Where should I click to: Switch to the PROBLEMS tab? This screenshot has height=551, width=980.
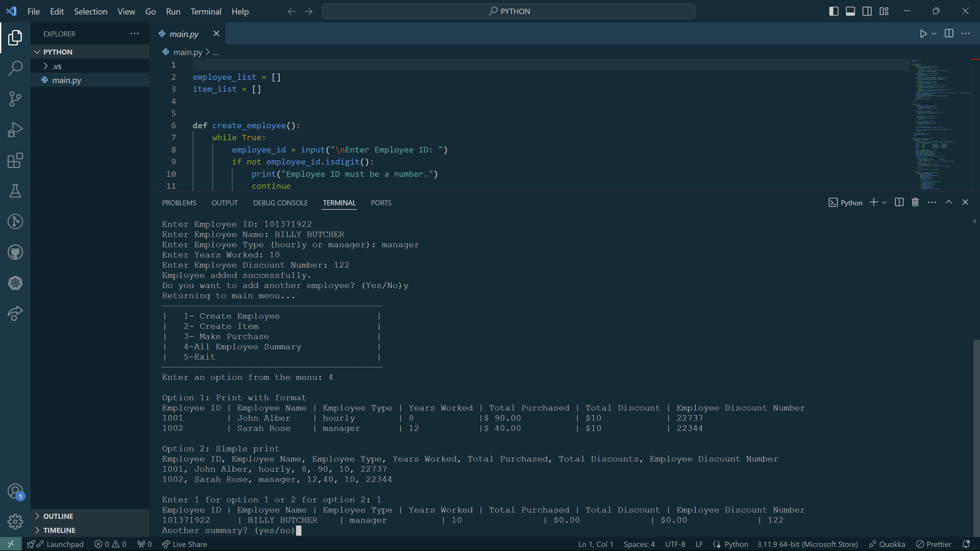[x=179, y=203]
